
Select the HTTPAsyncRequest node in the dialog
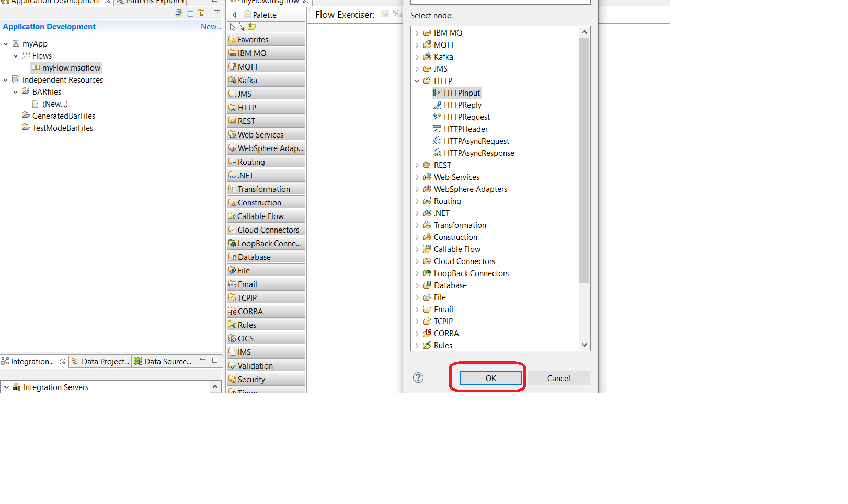471,141
